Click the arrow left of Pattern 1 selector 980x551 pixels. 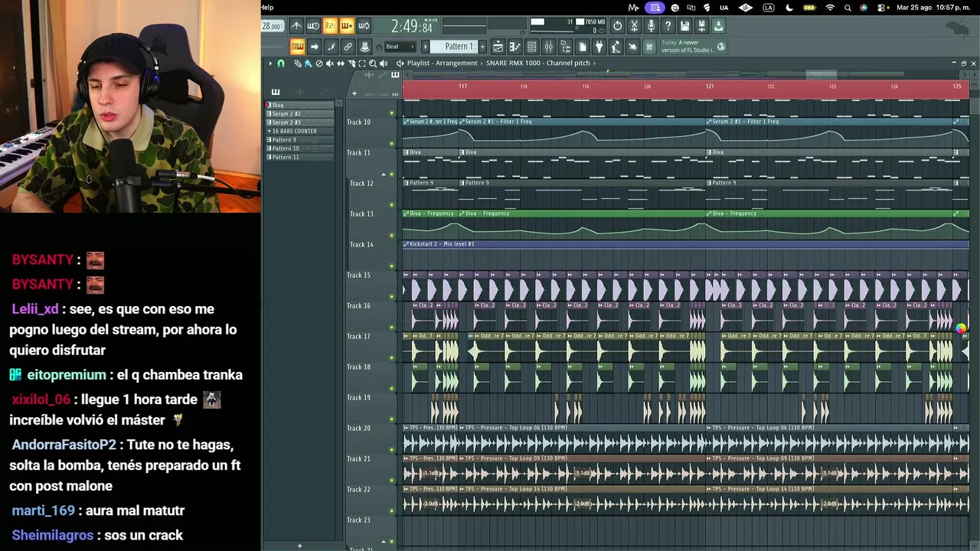tap(426, 47)
